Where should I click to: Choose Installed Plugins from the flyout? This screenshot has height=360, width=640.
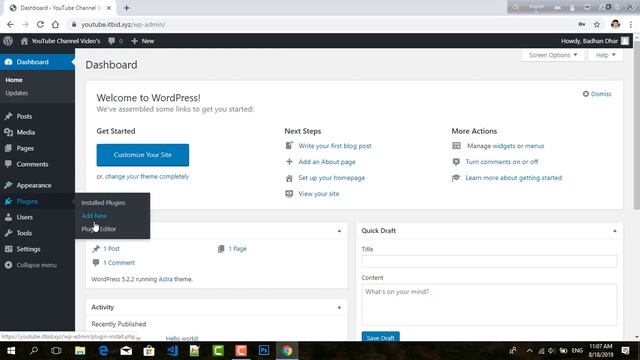coord(103,203)
